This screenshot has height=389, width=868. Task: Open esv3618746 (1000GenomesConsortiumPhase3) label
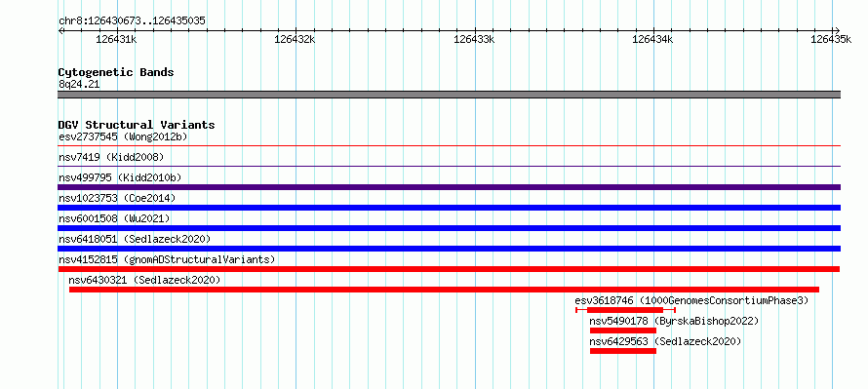click(x=692, y=300)
